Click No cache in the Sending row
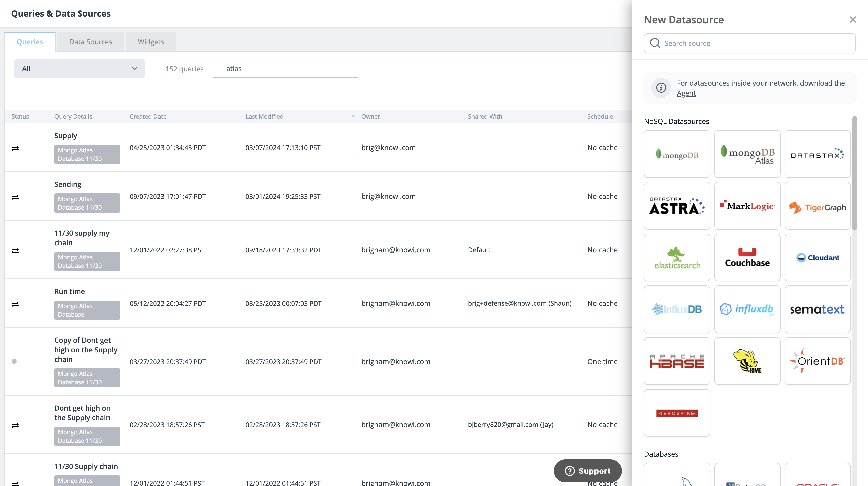Screen dimensions: 868x486 (603, 196)
